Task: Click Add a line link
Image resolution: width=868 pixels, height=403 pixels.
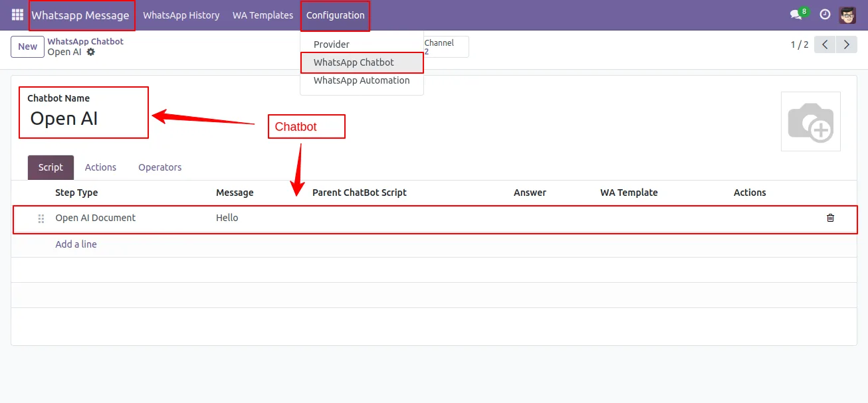Action: coord(76,244)
